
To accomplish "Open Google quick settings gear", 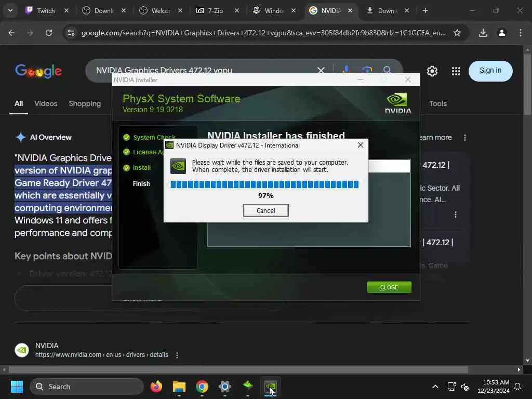I will pos(432,71).
